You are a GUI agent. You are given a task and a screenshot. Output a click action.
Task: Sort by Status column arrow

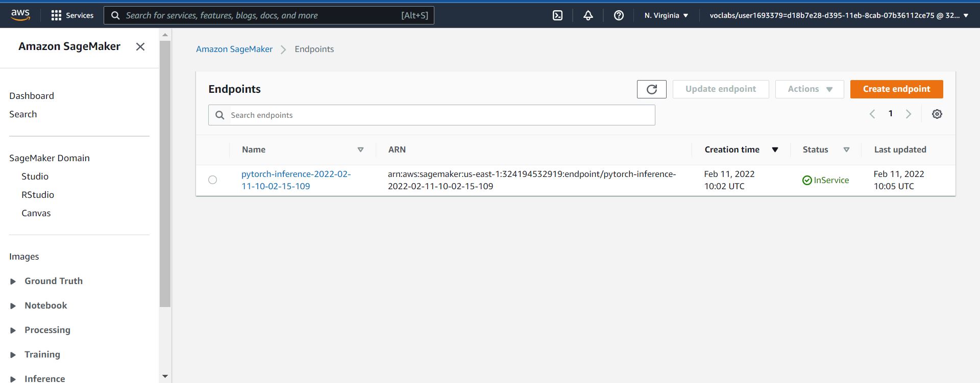(846, 149)
